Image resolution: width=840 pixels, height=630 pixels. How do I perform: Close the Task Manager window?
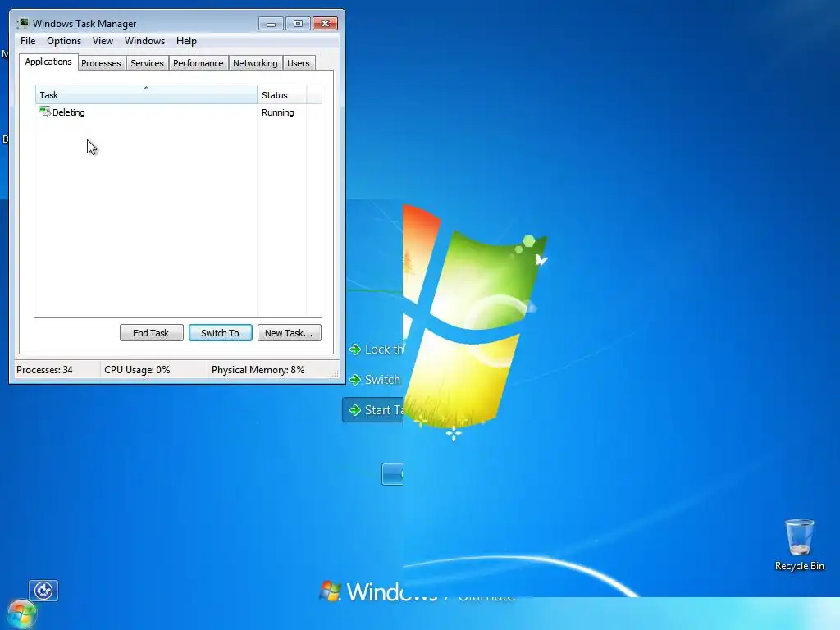pyautogui.click(x=325, y=24)
